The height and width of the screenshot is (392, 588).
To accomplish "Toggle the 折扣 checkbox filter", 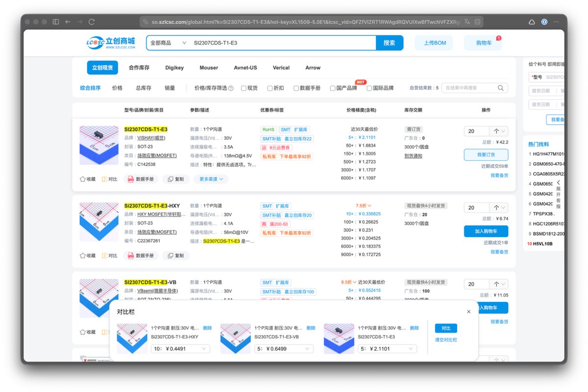I will click(270, 89).
